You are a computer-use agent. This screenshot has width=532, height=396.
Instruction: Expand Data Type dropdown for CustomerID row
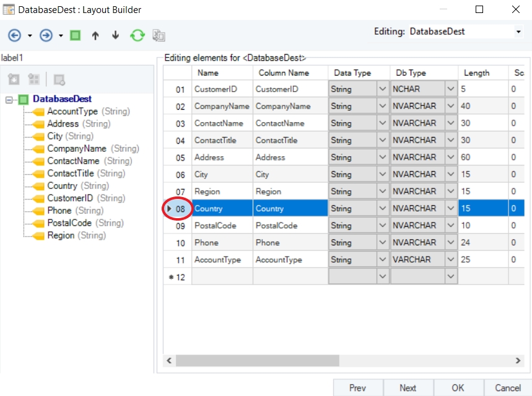coord(382,89)
